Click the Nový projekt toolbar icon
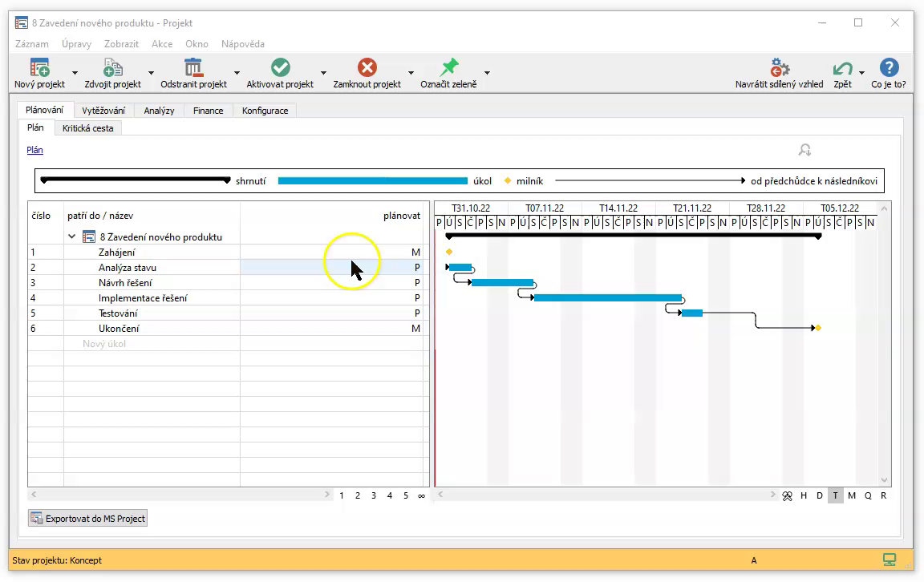Screen dimensions: 924x582 tap(39, 68)
